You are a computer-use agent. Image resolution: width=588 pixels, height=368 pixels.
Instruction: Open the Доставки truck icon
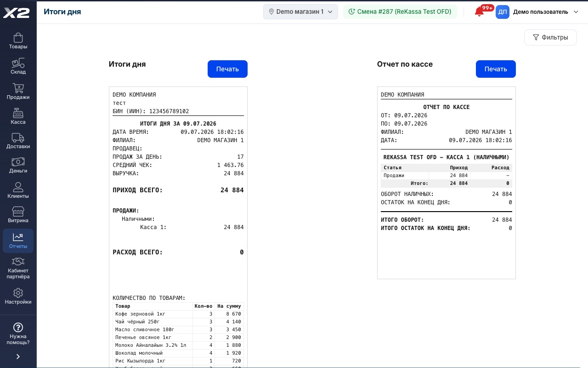(x=18, y=138)
